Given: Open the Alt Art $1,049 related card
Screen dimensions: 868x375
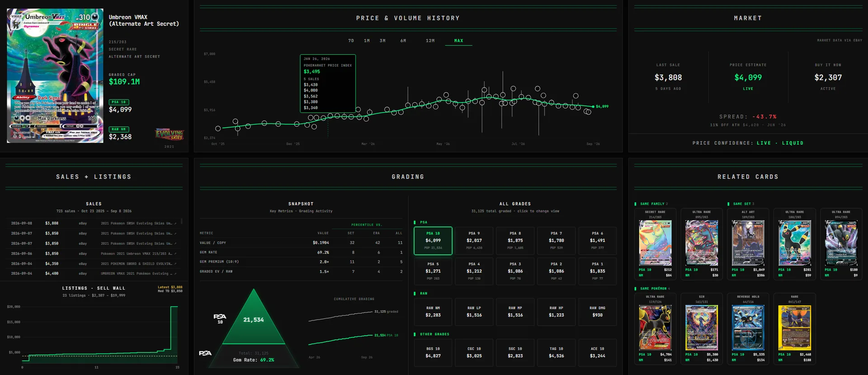Looking at the screenshot, I should coord(748,243).
